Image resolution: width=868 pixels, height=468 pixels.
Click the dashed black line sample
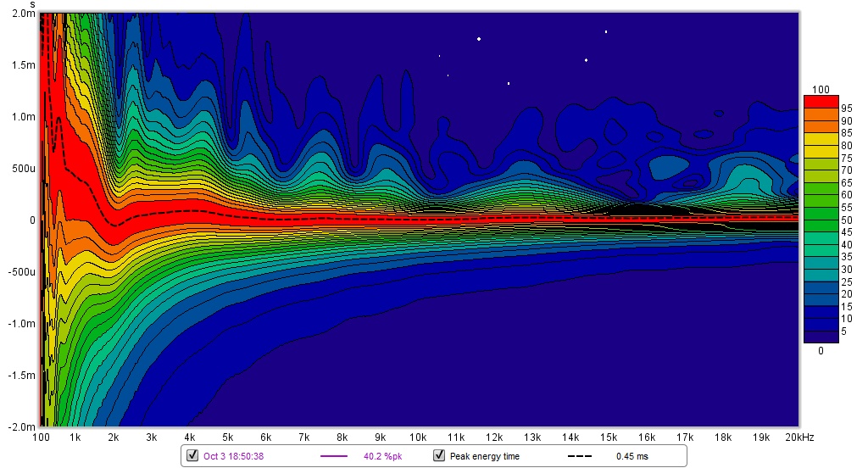tap(580, 456)
